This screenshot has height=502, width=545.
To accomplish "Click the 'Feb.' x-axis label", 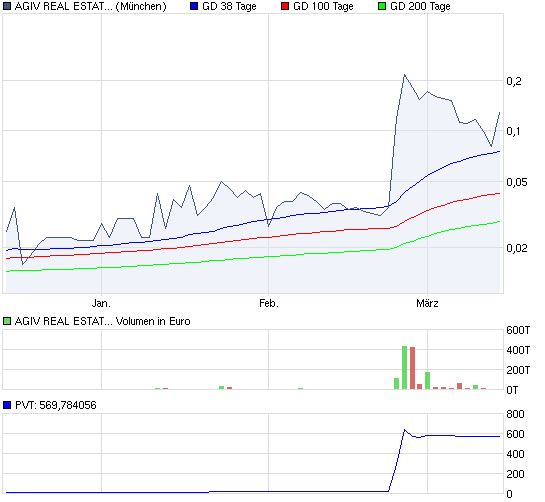I will pos(269,303).
